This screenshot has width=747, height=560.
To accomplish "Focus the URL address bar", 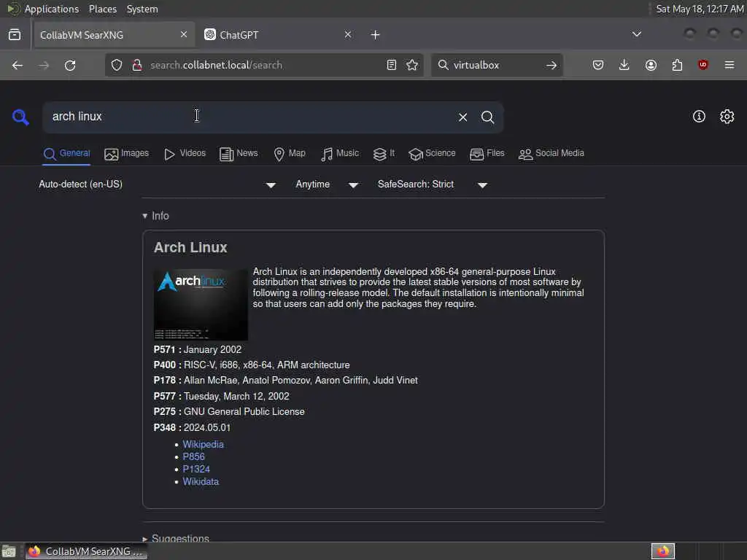I will (264, 65).
